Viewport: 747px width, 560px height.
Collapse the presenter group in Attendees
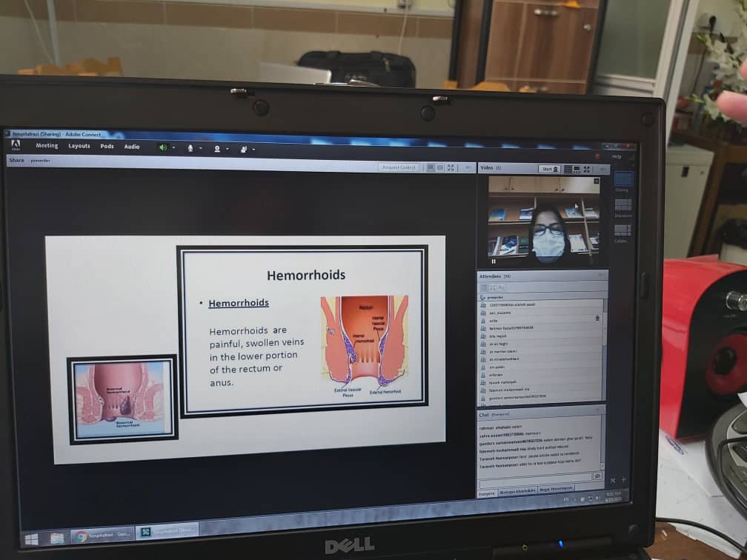pyautogui.click(x=483, y=297)
